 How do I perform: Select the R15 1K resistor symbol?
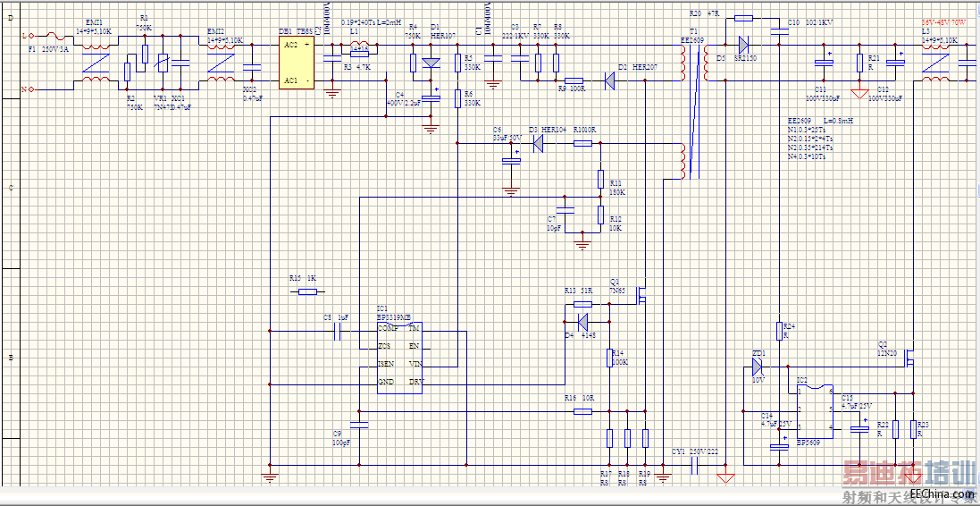pos(307,291)
